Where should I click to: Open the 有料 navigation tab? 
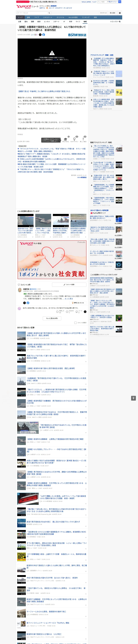click(95, 17)
